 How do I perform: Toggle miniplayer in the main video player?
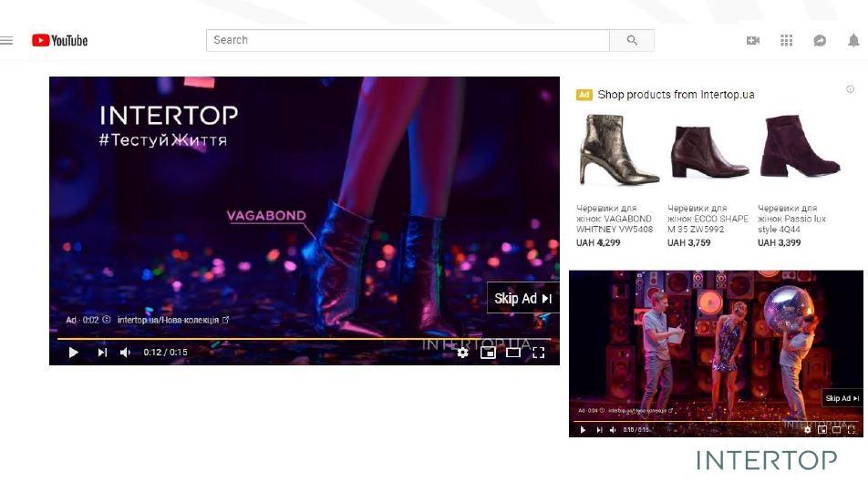click(488, 353)
